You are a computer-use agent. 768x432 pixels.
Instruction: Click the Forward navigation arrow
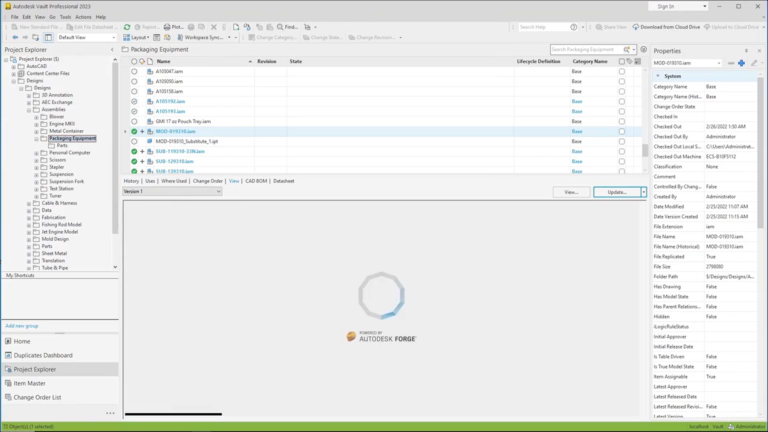(24, 37)
